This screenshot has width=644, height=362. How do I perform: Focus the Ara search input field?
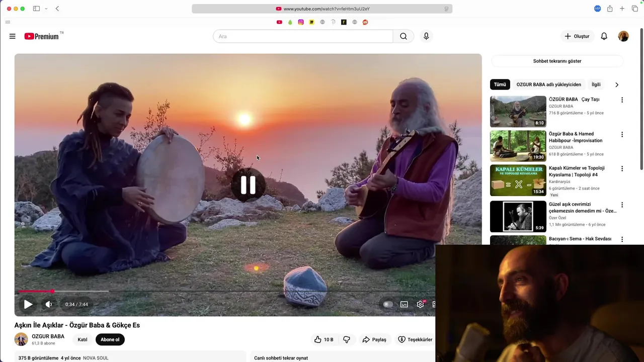(303, 36)
